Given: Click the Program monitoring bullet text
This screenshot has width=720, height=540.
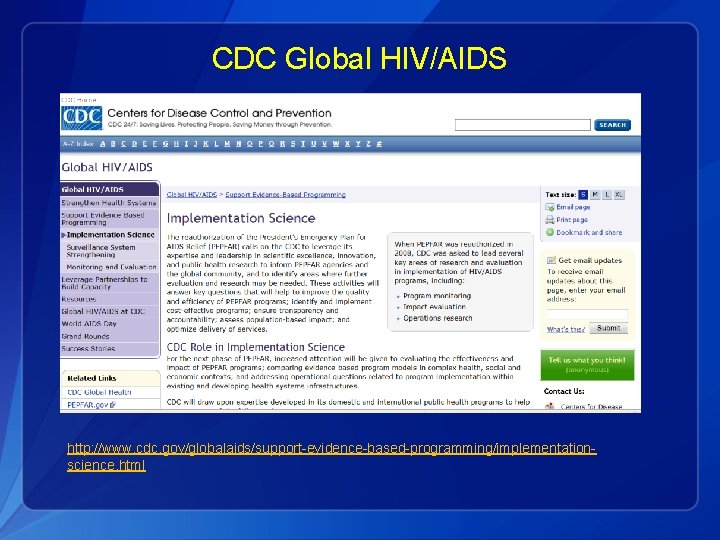Looking at the screenshot, I should 437,296.
